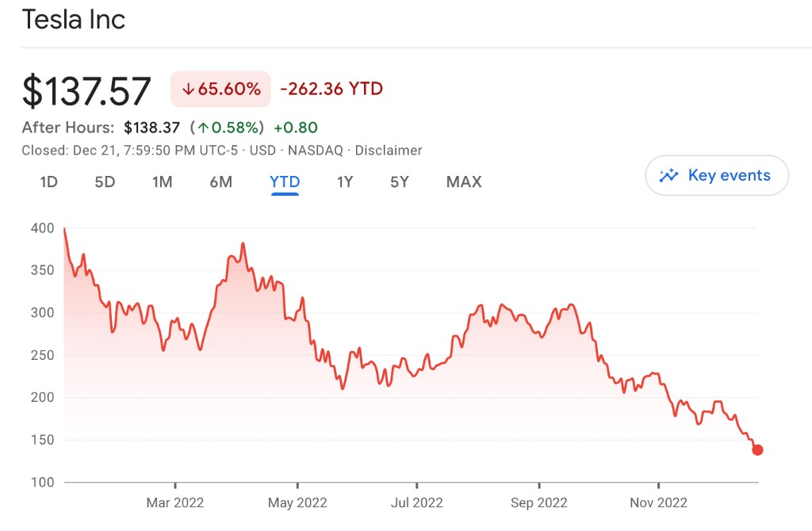Select the 1D time range tab
812x531 pixels.
[49, 181]
